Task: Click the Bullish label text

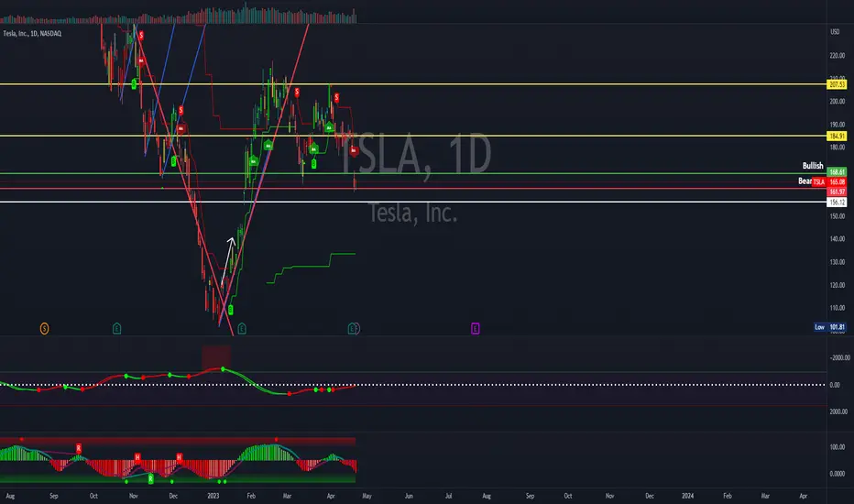Action: click(x=813, y=166)
